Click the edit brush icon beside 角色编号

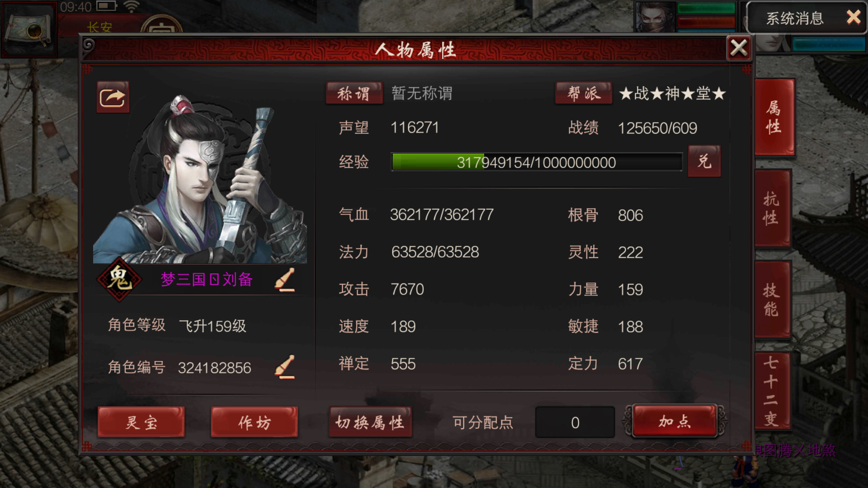pos(285,367)
